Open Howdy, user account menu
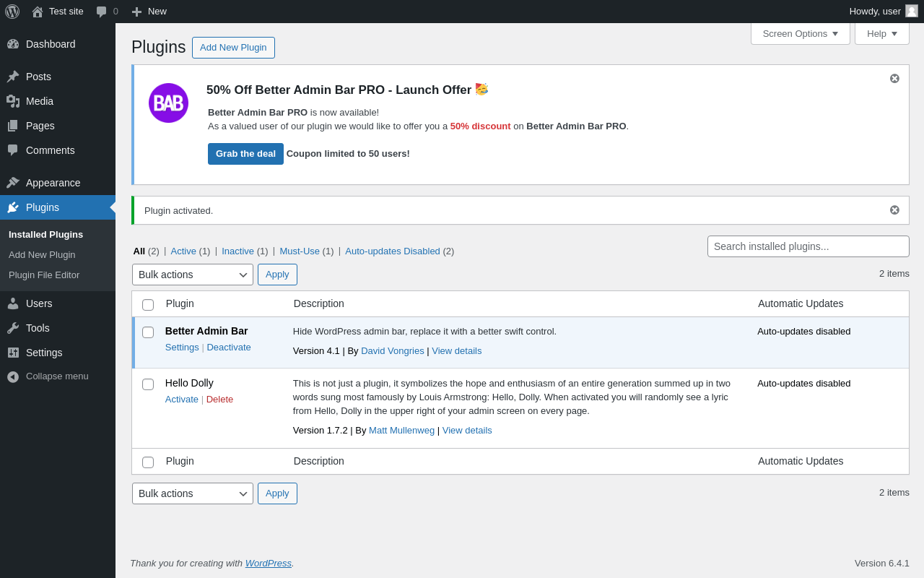Screen dimensions: 924x578 point(884,11)
